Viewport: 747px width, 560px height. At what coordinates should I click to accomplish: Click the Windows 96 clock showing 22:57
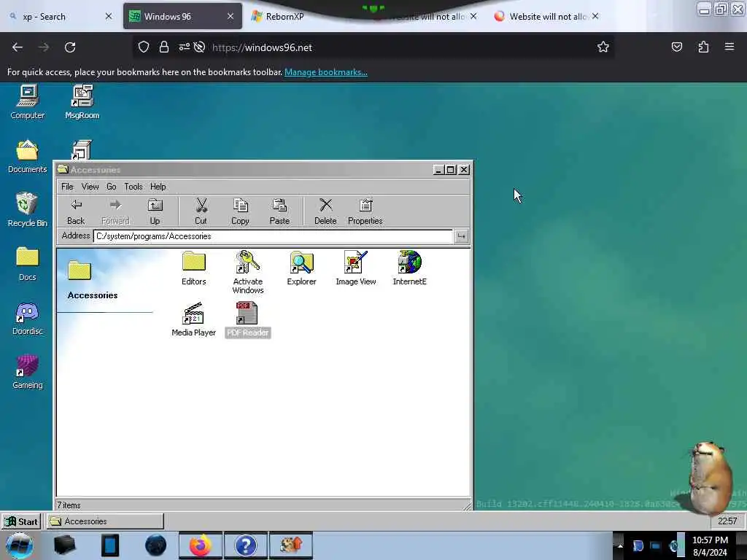tap(727, 521)
